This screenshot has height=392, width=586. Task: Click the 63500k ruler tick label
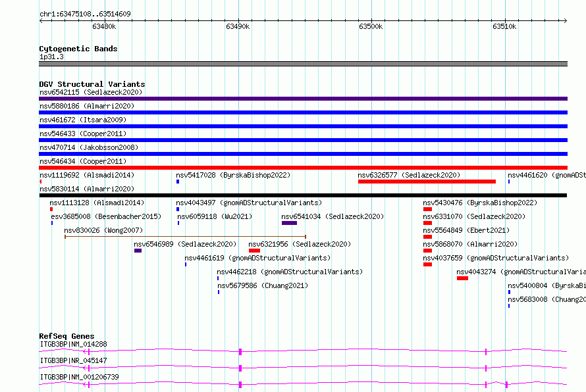tap(371, 26)
